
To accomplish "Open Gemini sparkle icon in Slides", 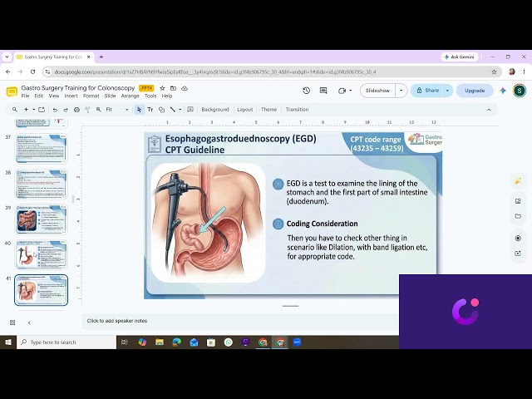I will [503, 91].
